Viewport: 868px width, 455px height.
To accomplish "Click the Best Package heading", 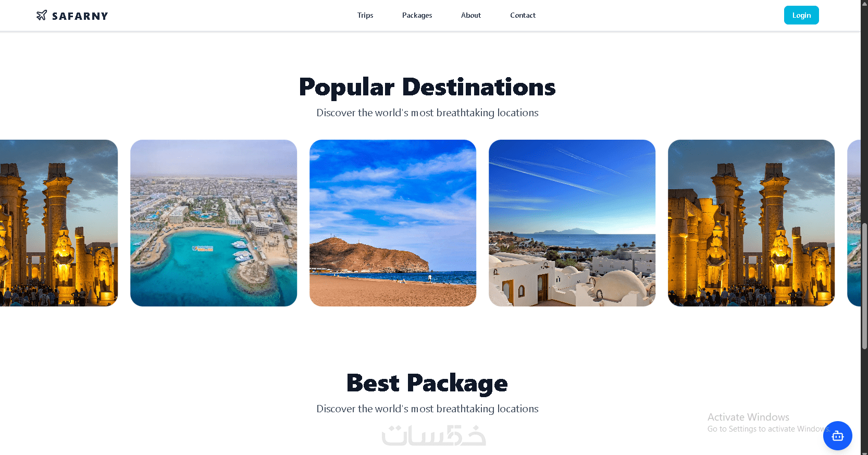I will click(x=427, y=383).
